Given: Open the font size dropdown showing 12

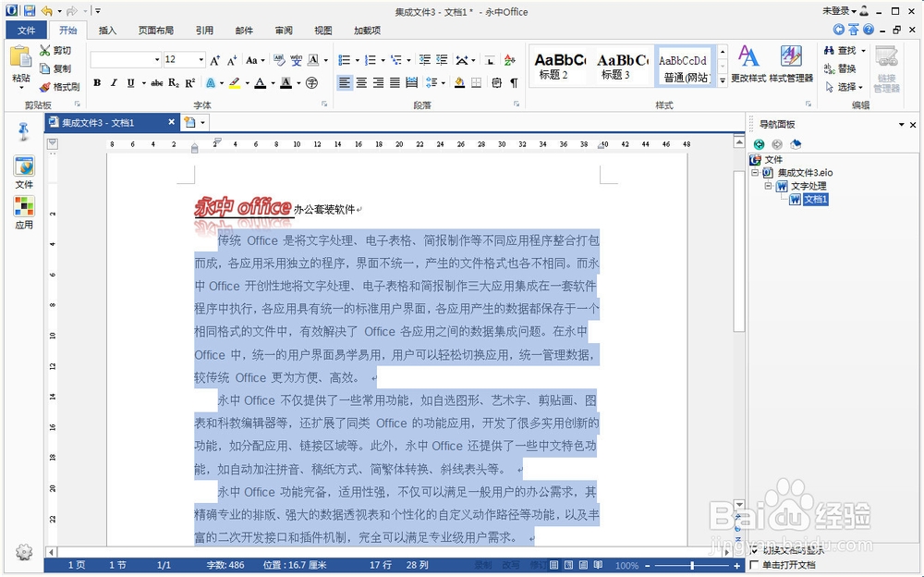Looking at the screenshot, I should click(201, 59).
